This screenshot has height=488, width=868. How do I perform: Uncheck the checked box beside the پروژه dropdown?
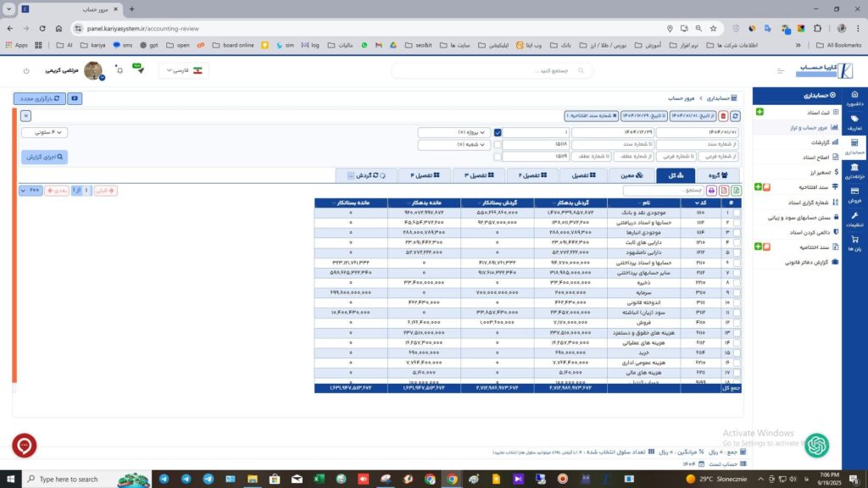498,132
